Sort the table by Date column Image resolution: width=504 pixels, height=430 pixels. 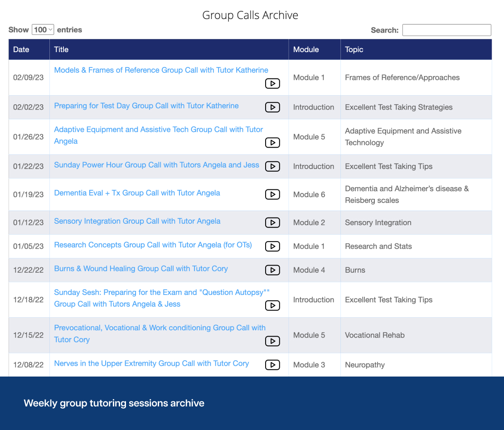click(x=21, y=49)
